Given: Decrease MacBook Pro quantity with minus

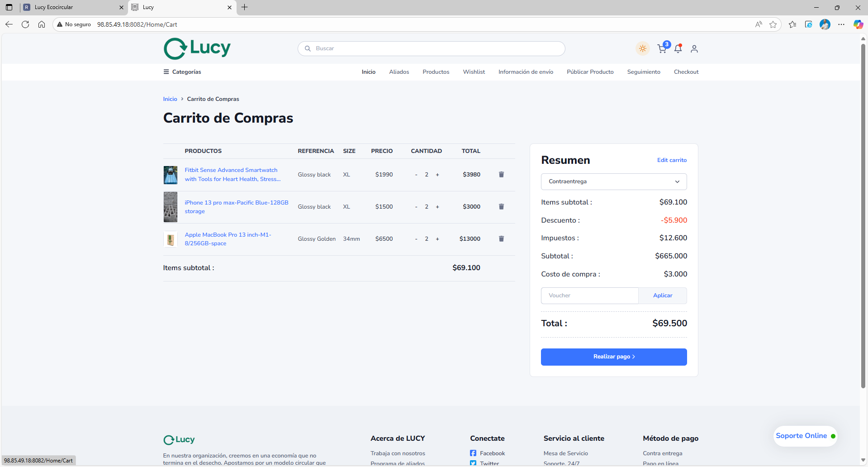Looking at the screenshot, I should [416, 239].
